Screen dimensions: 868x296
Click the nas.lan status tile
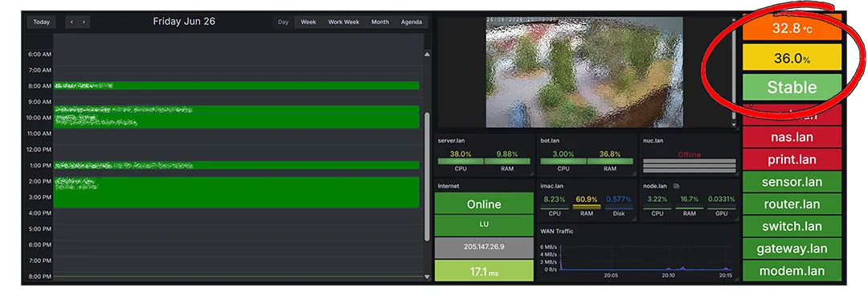pyautogui.click(x=792, y=137)
